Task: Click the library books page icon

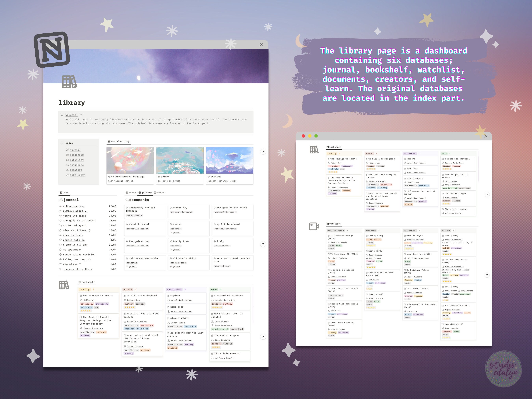Action: pyautogui.click(x=70, y=82)
